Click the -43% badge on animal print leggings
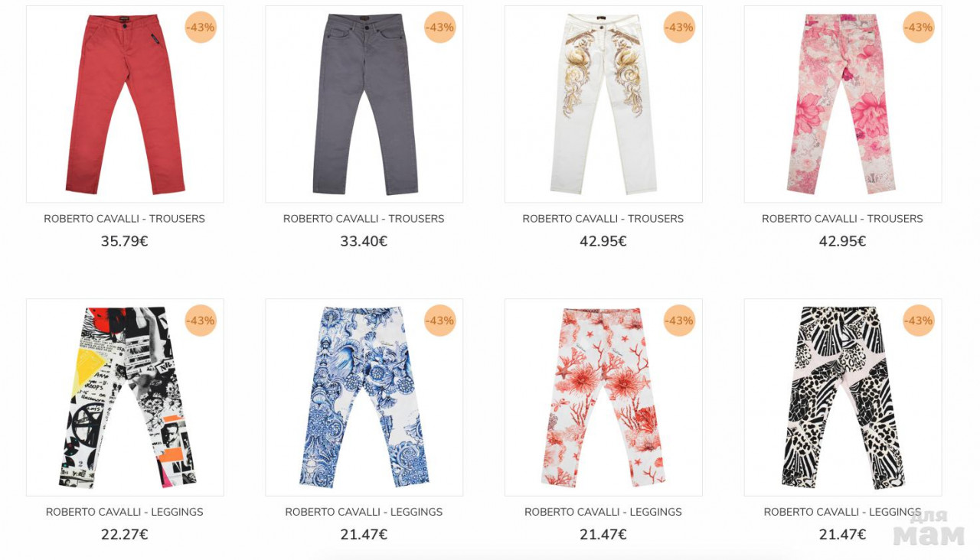Viewport: 980px width, 560px height. 919,321
